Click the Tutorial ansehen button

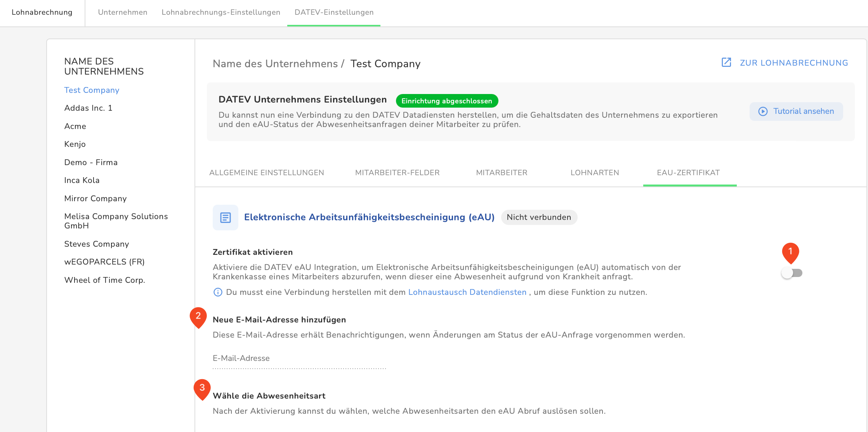pyautogui.click(x=796, y=111)
